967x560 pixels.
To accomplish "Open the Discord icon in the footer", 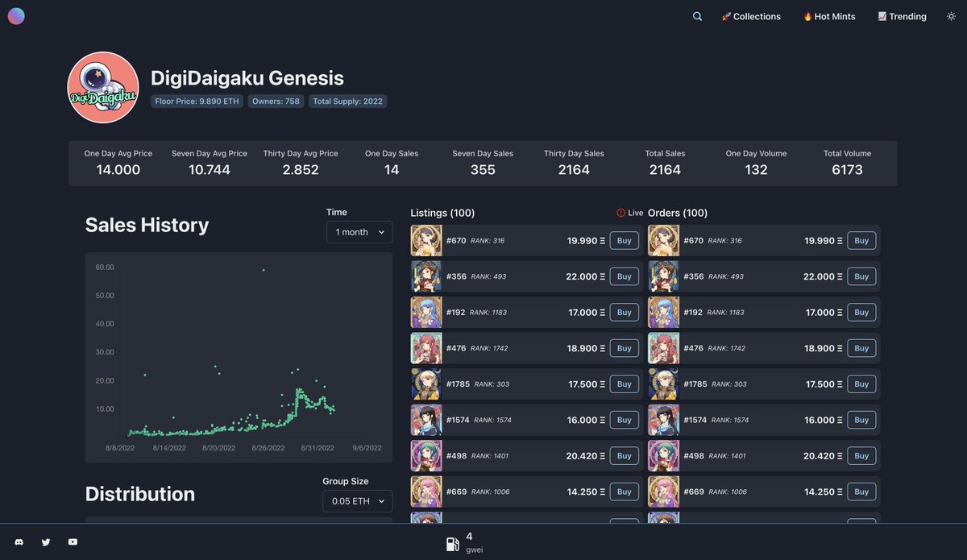I will point(19,541).
